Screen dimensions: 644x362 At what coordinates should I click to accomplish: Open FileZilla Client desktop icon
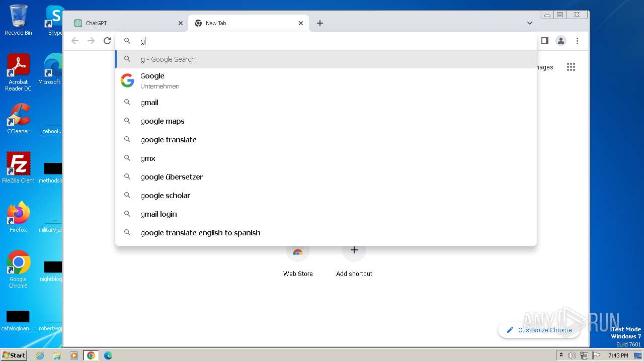point(18,168)
